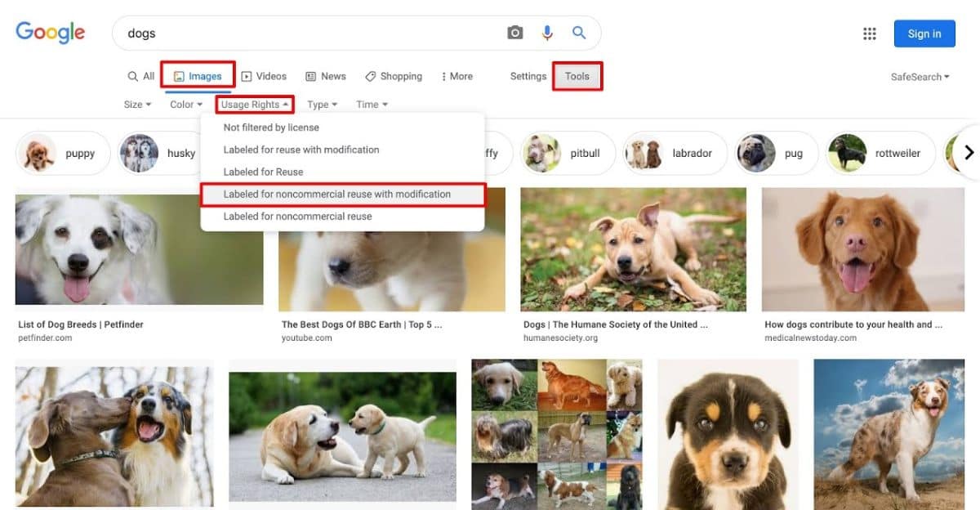Select 'Labeled for noncommercial reuse with modification'
This screenshot has width=980, height=510.
point(337,194)
